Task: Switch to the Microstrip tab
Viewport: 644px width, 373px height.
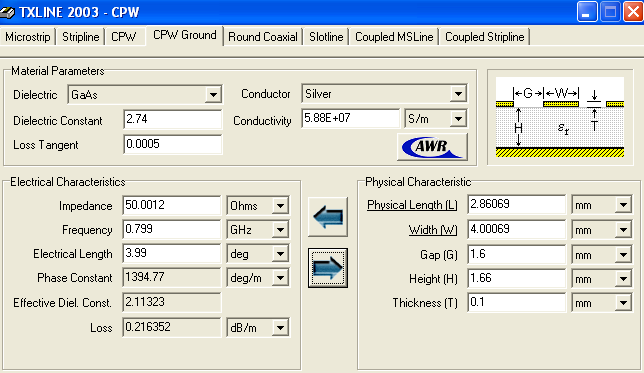Action: click(28, 37)
